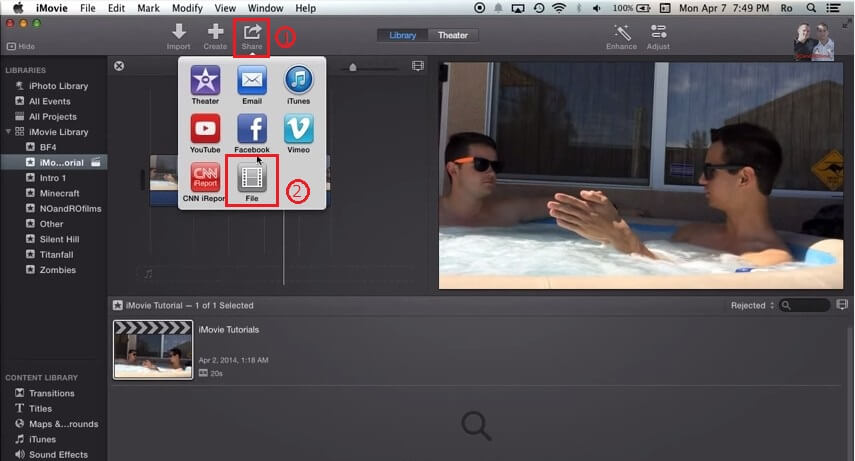Close the project timeline with X
This screenshot has width=855, height=461.
119,66
